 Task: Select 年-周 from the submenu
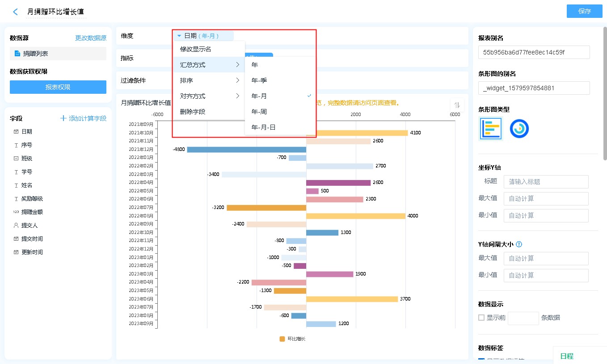(259, 112)
